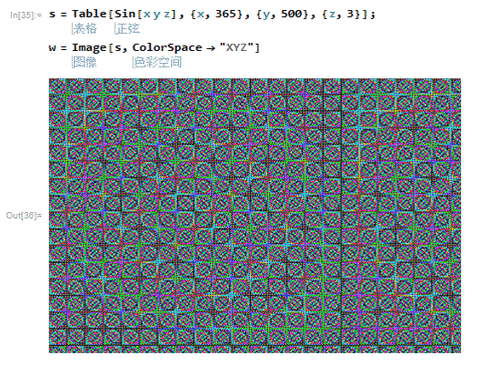Image resolution: width=500 pixels, height=365 pixels.
Task: Click the Image function name
Action: [89, 48]
